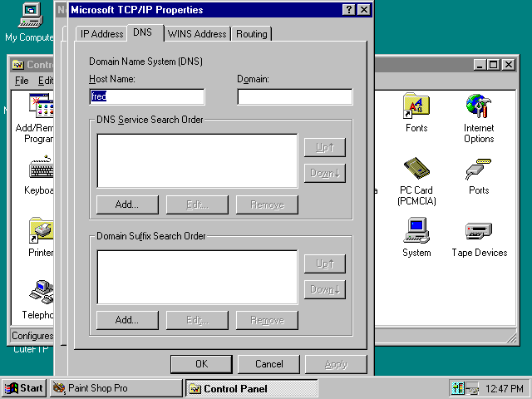Open File menu in Control Panel

point(22,81)
